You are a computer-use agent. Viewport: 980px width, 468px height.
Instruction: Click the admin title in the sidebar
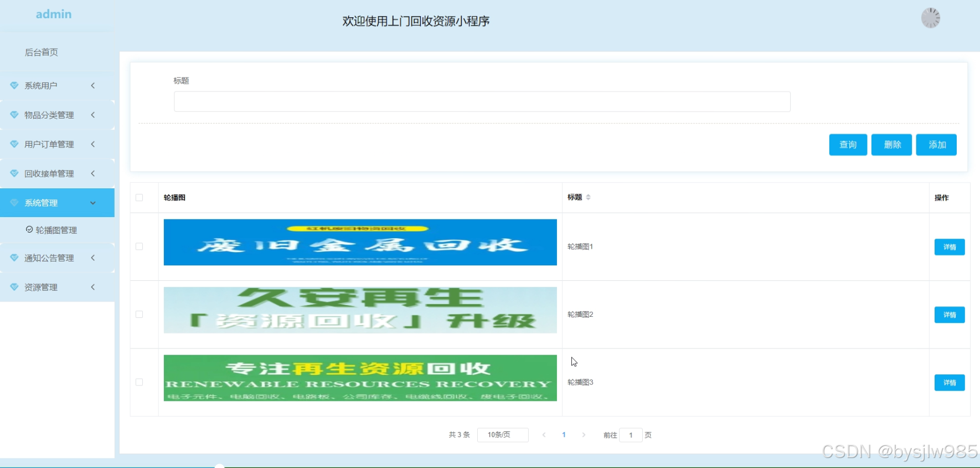tap(54, 14)
